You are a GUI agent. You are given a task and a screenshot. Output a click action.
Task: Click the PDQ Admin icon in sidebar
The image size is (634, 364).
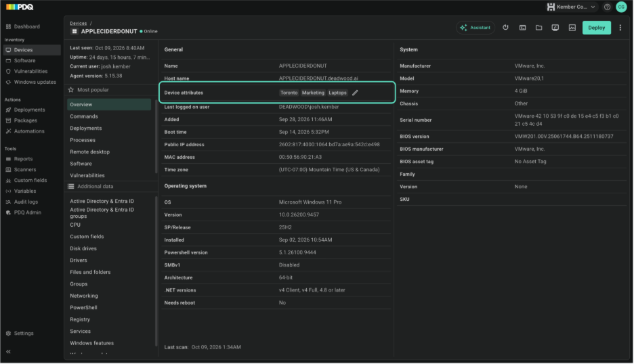8,212
